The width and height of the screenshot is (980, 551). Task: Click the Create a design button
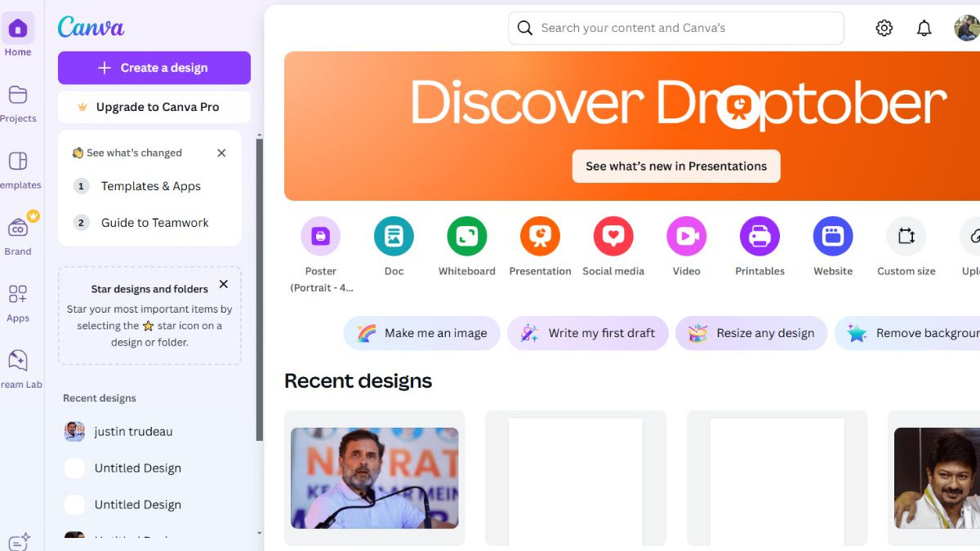point(154,68)
